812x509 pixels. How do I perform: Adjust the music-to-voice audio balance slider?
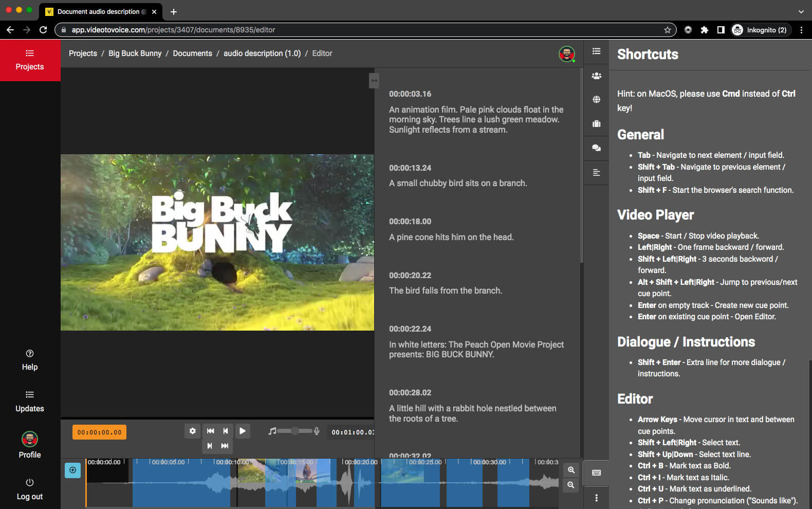tap(295, 431)
